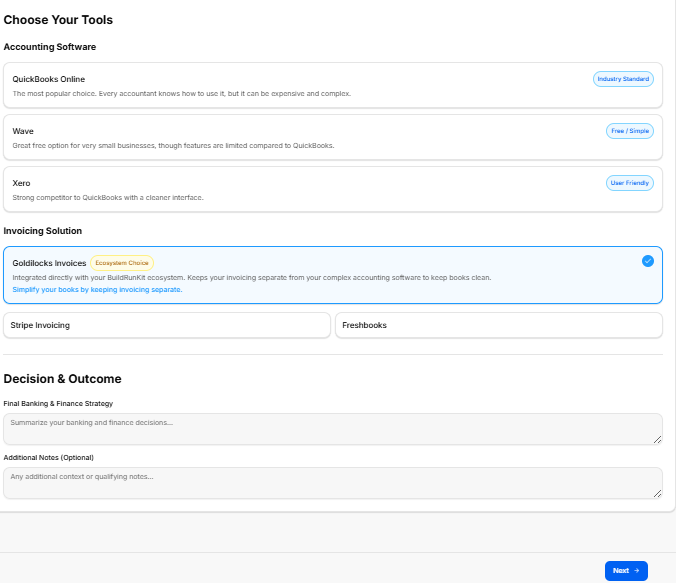Viewport: 676px width, 583px height.
Task: Select the Goldilocks Invoices card
Action: click(x=333, y=275)
